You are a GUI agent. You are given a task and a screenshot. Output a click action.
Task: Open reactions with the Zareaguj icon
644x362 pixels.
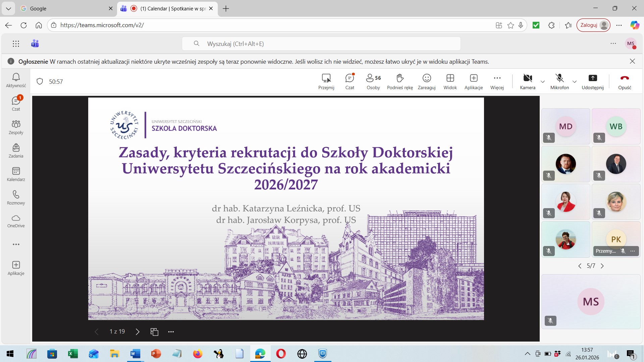[426, 81]
